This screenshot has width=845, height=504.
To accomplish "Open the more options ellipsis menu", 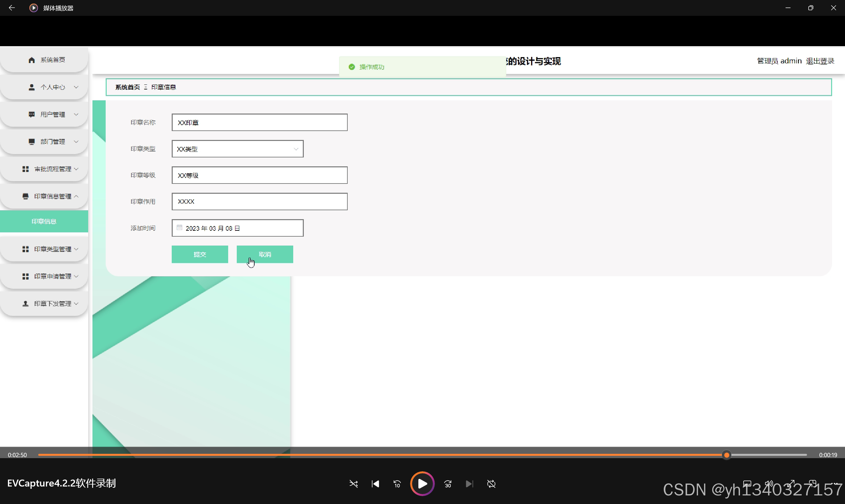I will point(834,484).
